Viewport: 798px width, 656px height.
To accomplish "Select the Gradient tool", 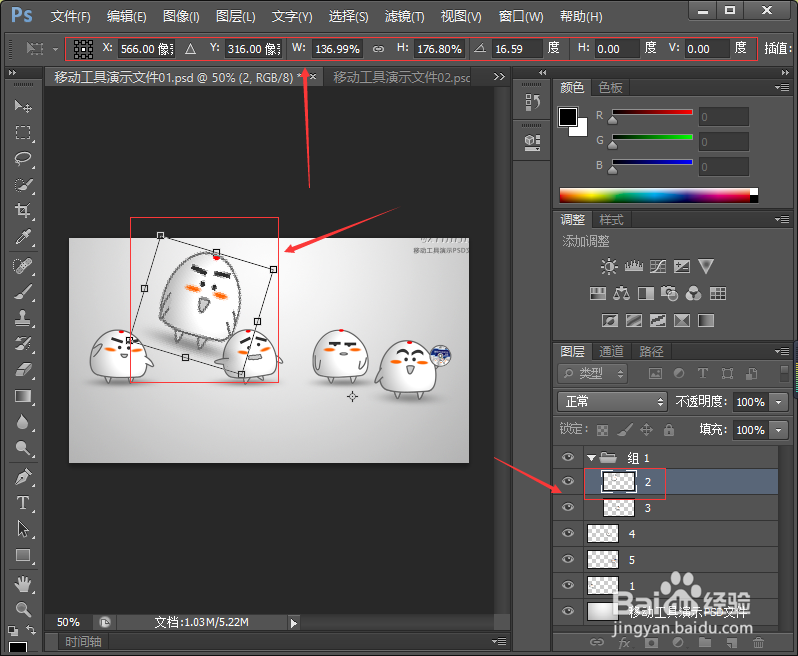I will 22,396.
